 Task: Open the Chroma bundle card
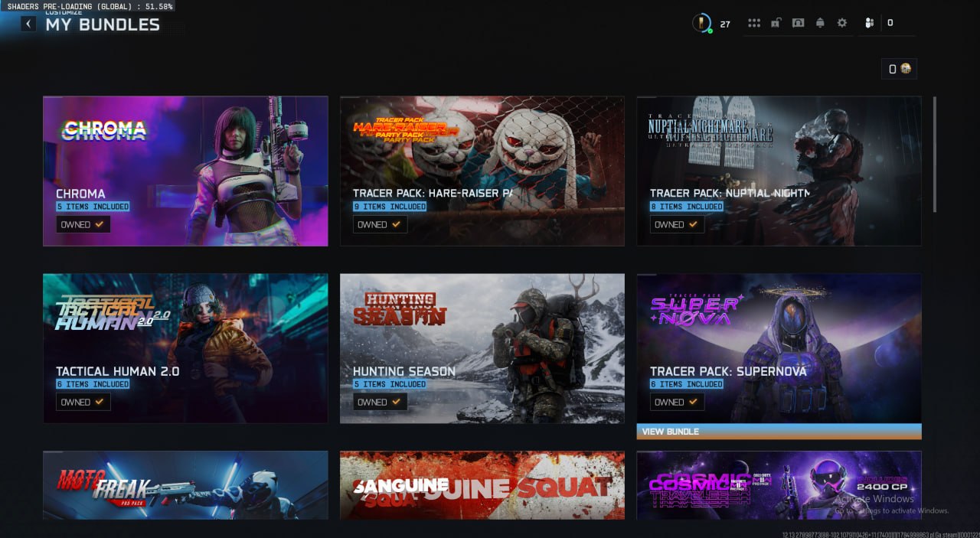(x=185, y=171)
